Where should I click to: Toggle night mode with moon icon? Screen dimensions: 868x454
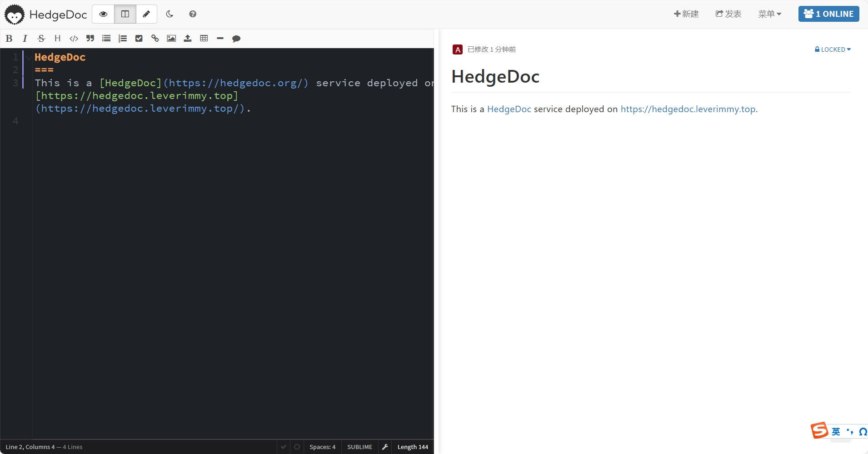170,14
